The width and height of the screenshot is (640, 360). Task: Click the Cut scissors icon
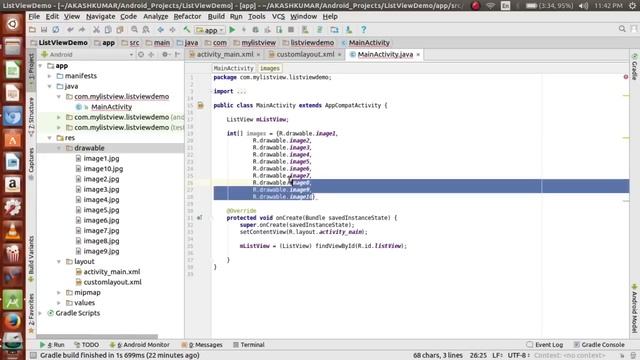pos(96,29)
